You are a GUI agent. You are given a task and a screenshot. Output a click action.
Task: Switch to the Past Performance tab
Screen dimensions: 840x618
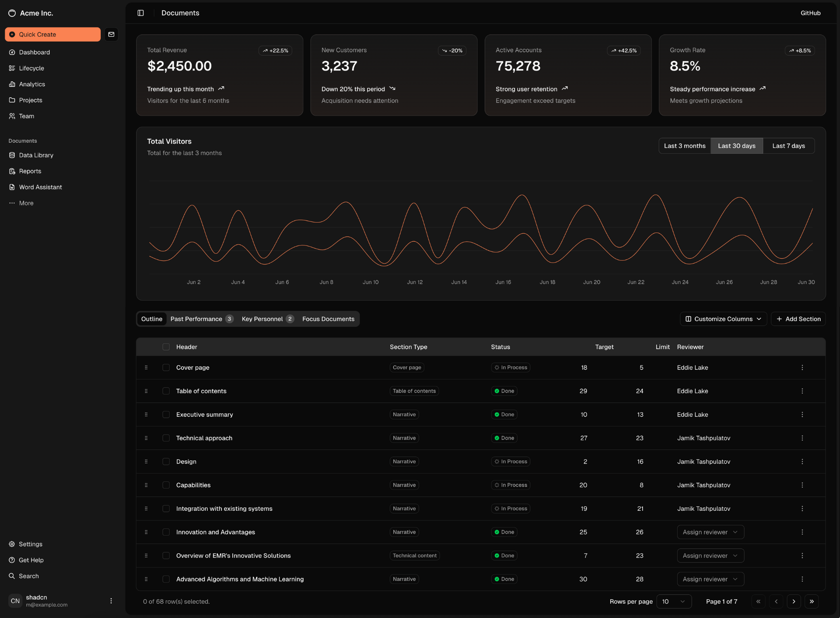pos(201,319)
